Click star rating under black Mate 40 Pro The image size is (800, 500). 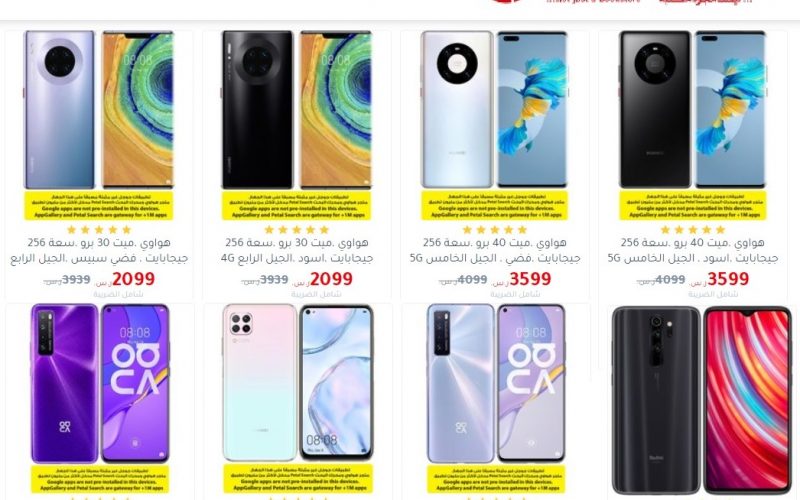coord(693,230)
